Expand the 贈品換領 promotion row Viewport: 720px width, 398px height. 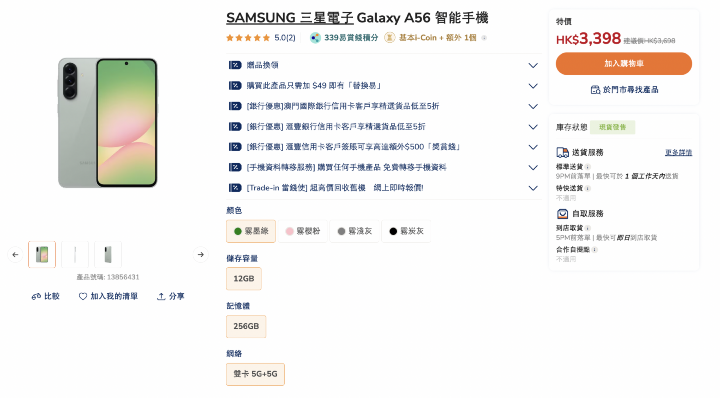coord(383,65)
